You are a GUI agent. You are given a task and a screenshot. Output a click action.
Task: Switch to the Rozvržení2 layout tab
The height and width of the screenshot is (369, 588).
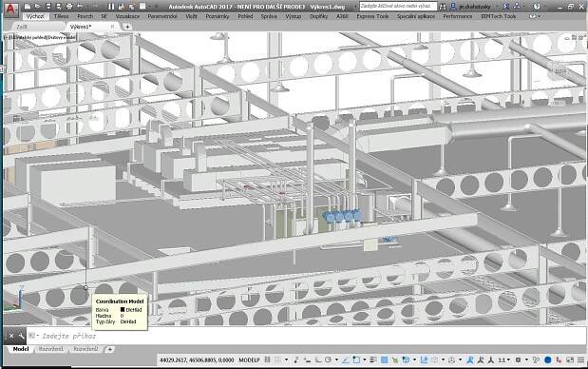pos(85,349)
